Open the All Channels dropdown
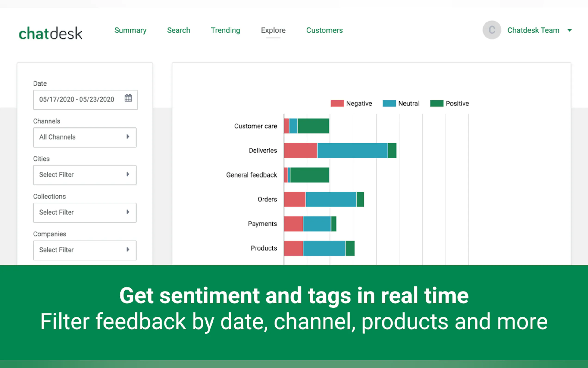 85,137
